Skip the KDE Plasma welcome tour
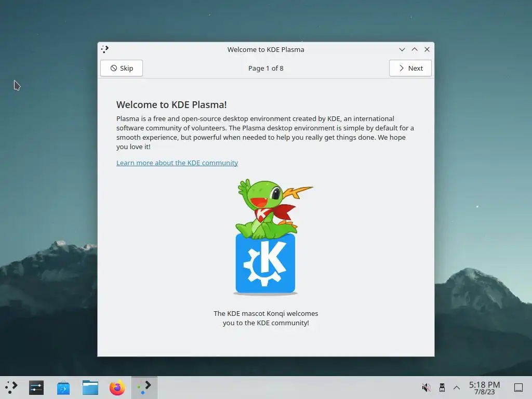Screen dimensions: 532x399 coord(122,68)
